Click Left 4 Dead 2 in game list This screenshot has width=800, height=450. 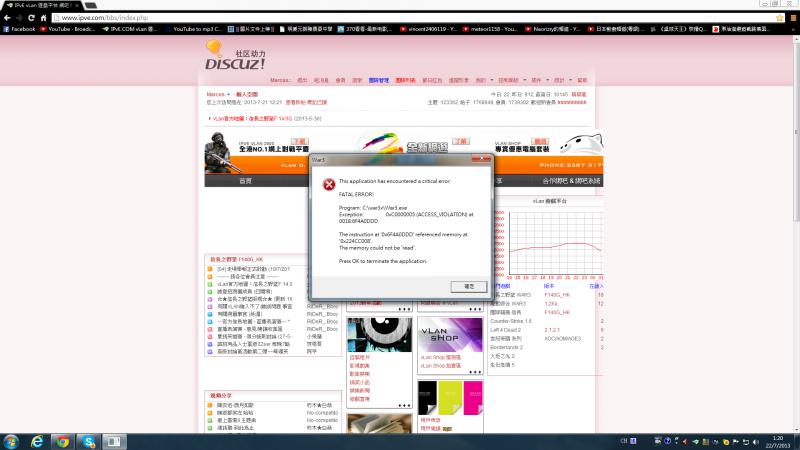click(x=506, y=330)
